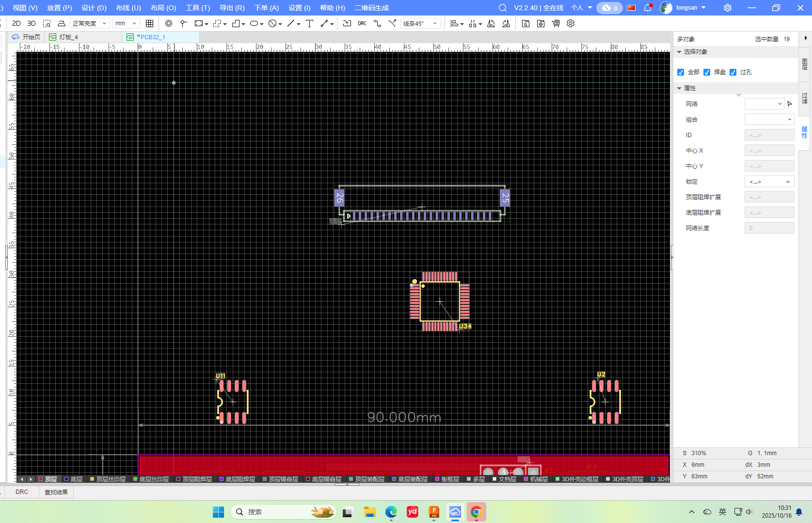Open the 线条45° routing angle dropdown
This screenshot has width=812, height=523.
pyautogui.click(x=420, y=23)
